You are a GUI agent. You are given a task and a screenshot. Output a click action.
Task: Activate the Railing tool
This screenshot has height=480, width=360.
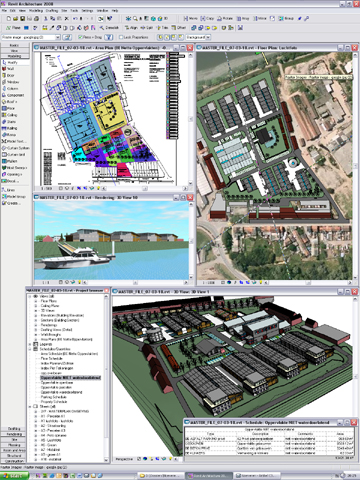(x=10, y=128)
